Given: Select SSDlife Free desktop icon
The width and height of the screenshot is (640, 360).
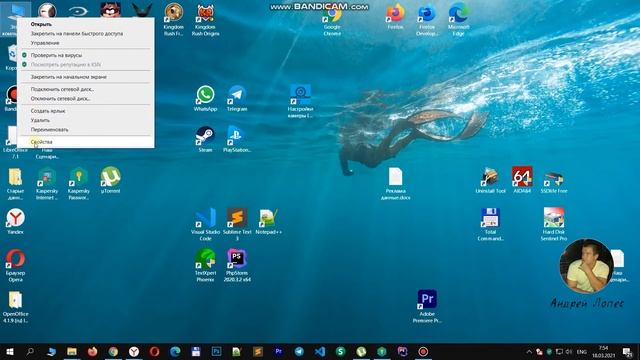Looking at the screenshot, I should 553,180.
